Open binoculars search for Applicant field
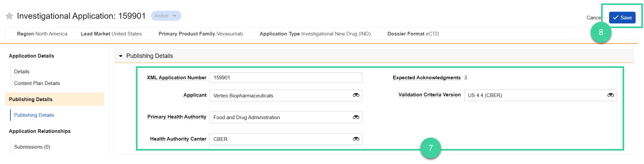The width and height of the screenshot is (644, 164). [356, 95]
